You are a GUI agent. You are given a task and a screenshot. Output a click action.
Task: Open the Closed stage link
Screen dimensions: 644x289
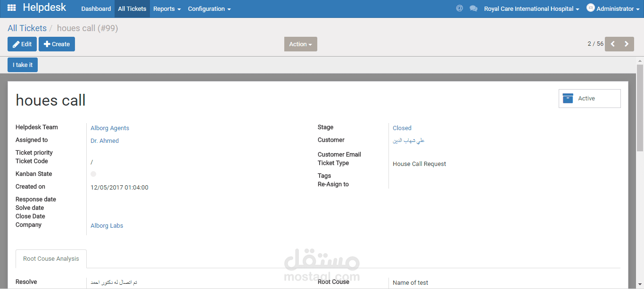(402, 128)
